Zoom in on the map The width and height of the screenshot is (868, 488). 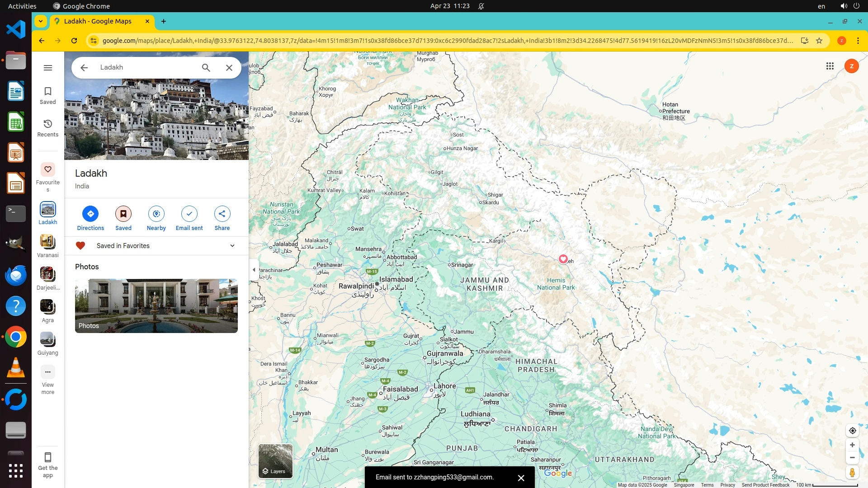852,445
